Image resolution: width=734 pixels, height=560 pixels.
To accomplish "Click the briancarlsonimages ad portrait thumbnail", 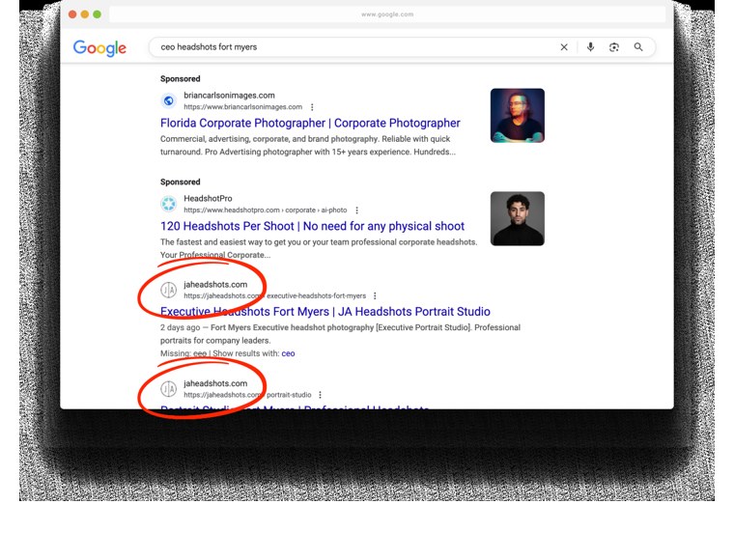I will click(518, 116).
